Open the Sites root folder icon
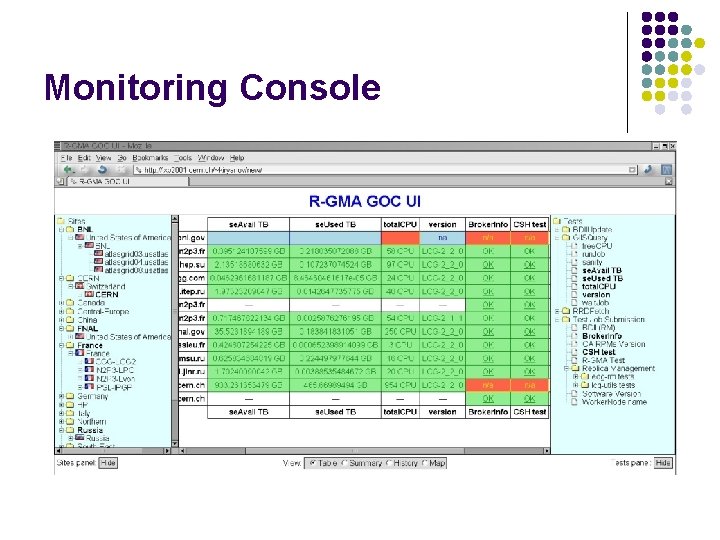The image size is (720, 540). (x=61, y=221)
